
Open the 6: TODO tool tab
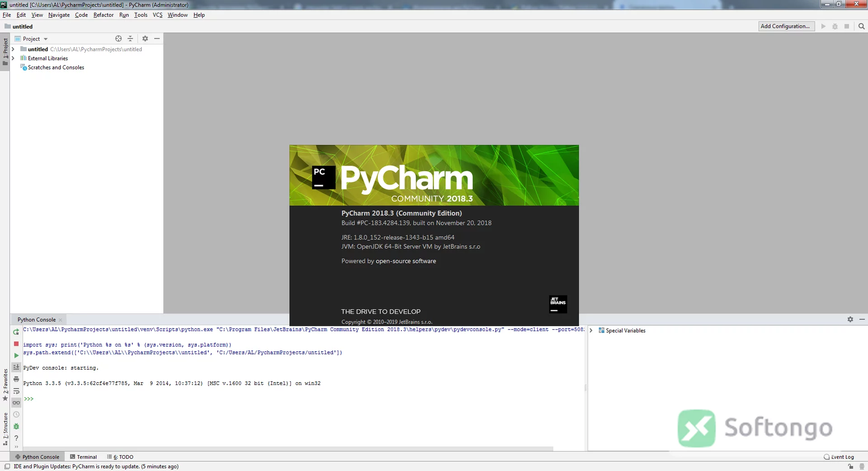[120, 457]
